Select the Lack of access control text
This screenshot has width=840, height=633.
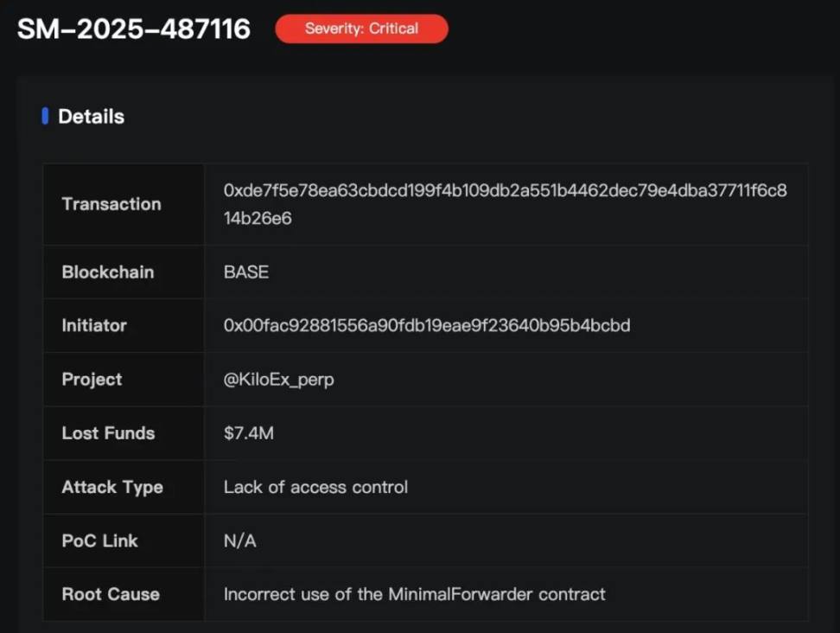[x=315, y=487]
